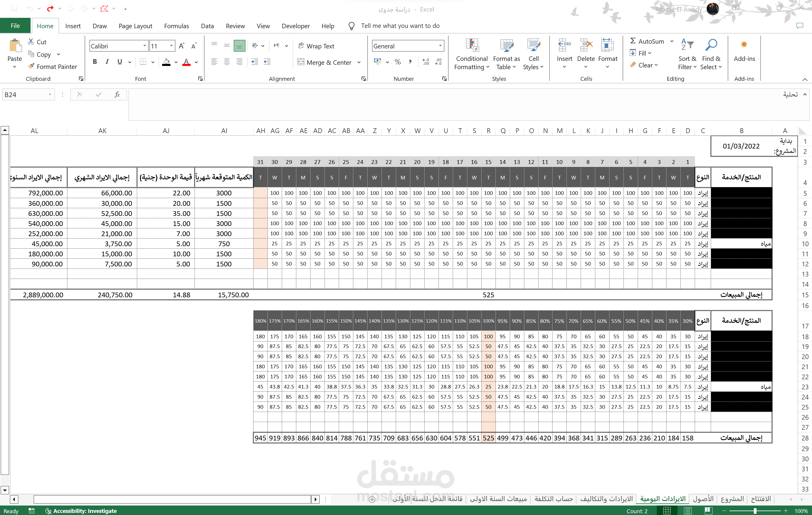Click the Insert Function fx icon
This screenshot has width=812, height=515.
[117, 95]
